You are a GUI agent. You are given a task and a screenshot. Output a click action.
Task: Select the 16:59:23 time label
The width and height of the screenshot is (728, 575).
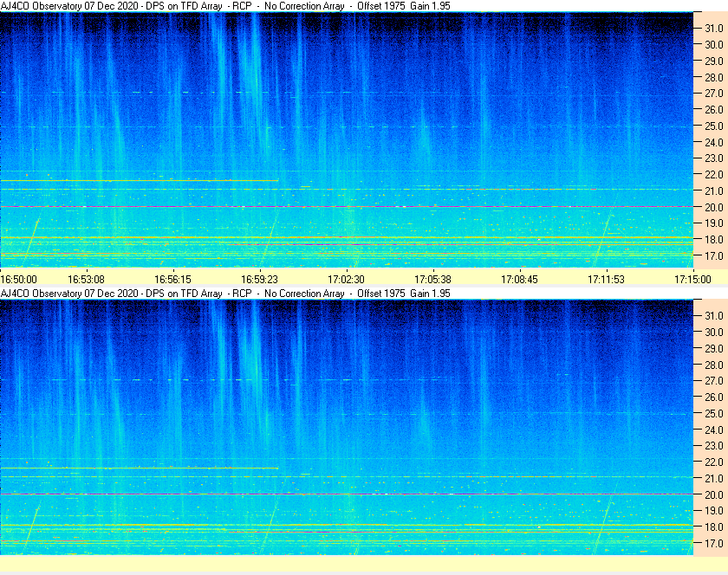pos(259,280)
